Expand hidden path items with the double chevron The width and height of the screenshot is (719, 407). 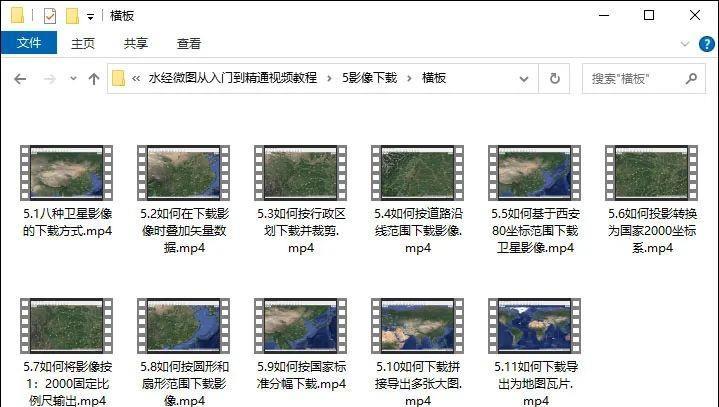pyautogui.click(x=136, y=78)
